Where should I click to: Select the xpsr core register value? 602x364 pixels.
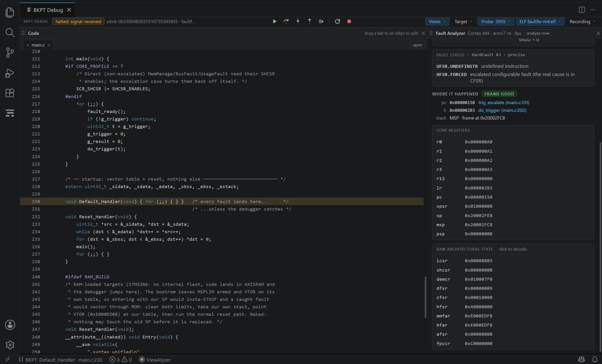(478, 206)
